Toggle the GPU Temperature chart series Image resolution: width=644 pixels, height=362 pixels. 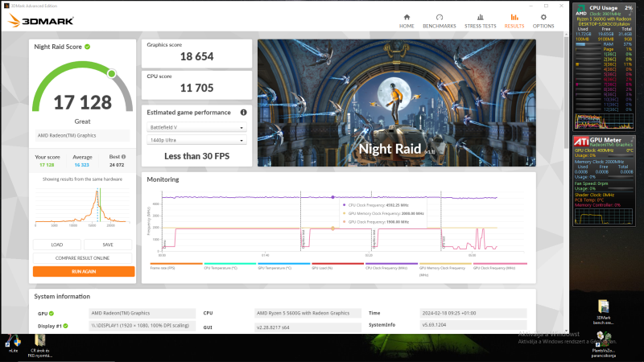pyautogui.click(x=284, y=266)
